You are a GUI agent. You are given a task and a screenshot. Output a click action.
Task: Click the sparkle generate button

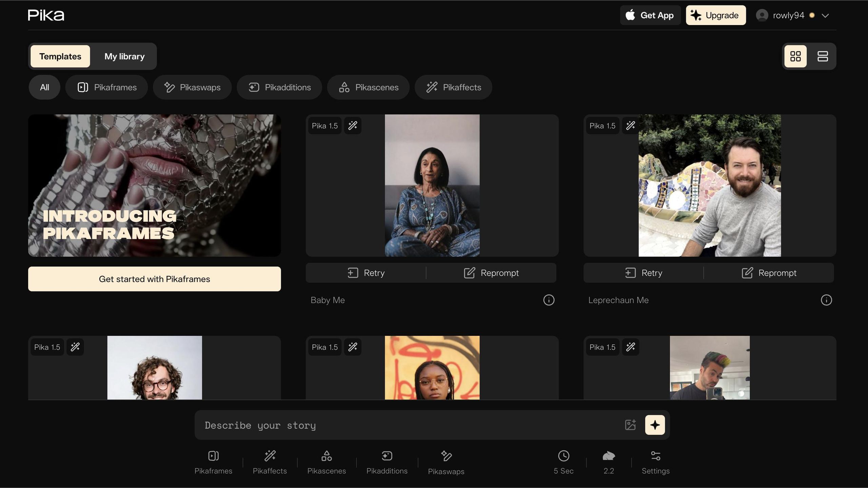[x=655, y=425]
